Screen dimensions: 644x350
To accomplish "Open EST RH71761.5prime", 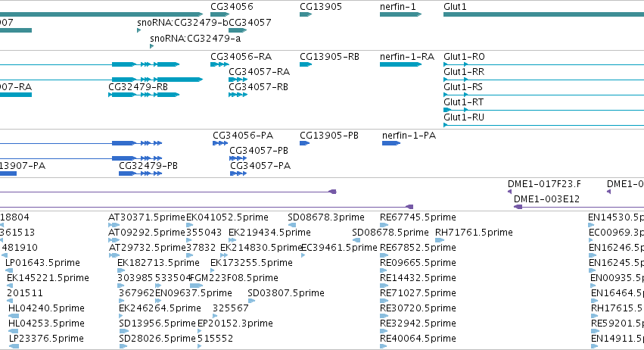I will 474,233.
